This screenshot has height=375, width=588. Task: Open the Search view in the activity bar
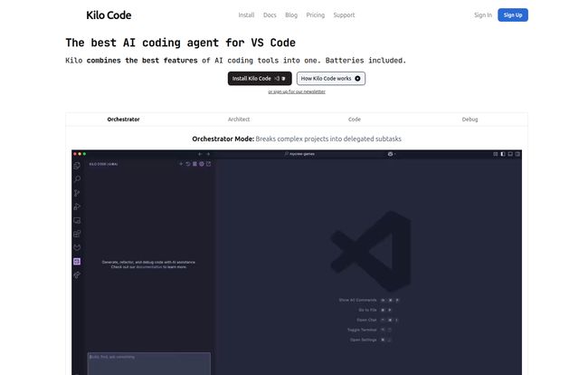click(77, 179)
